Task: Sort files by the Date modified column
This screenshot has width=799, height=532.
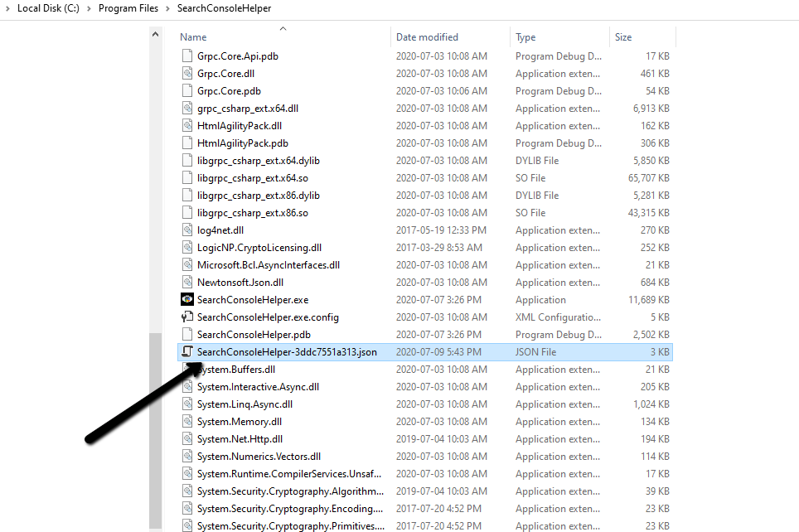Action: click(427, 37)
